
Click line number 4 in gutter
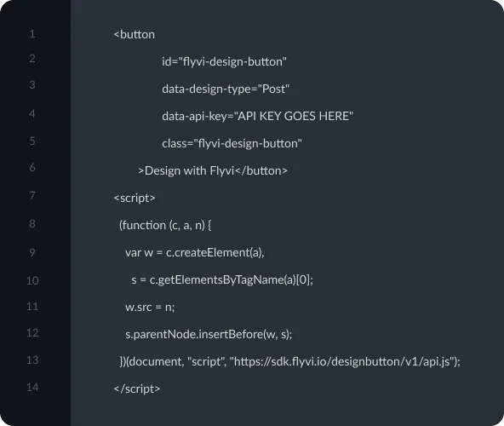(x=32, y=113)
